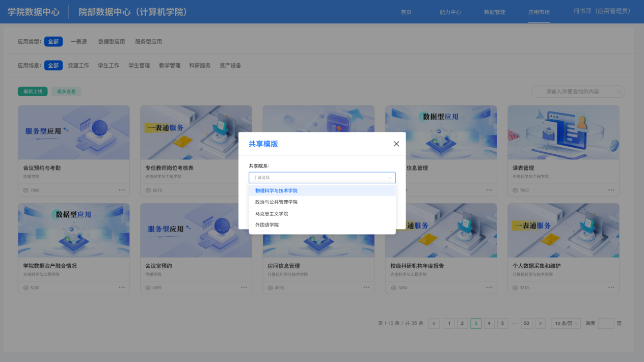Filter application type by 一表通
The image size is (644, 362).
pyautogui.click(x=79, y=42)
